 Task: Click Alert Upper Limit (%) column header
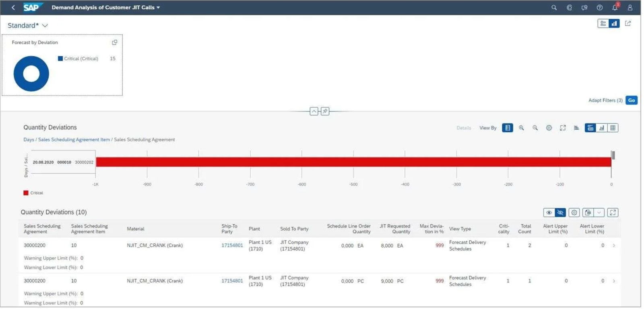[555, 229]
